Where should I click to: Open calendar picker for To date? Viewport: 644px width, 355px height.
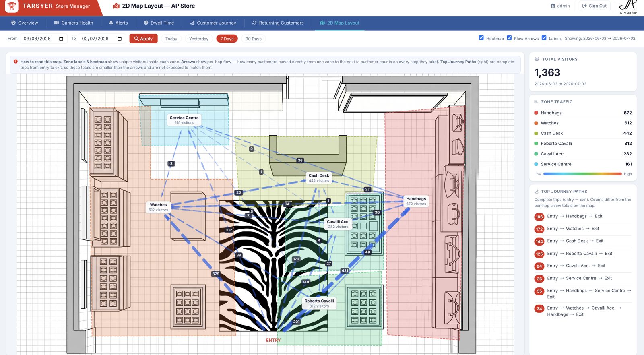120,39
